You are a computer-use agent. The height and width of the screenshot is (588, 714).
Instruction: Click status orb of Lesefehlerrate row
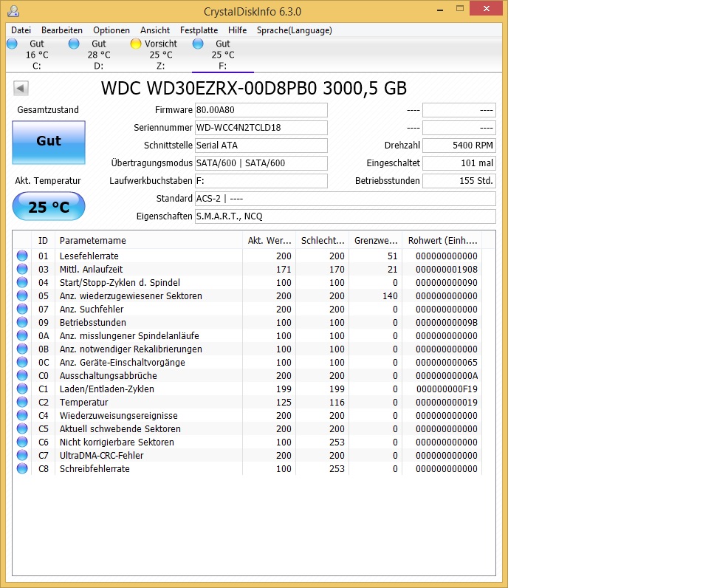pyautogui.click(x=22, y=256)
